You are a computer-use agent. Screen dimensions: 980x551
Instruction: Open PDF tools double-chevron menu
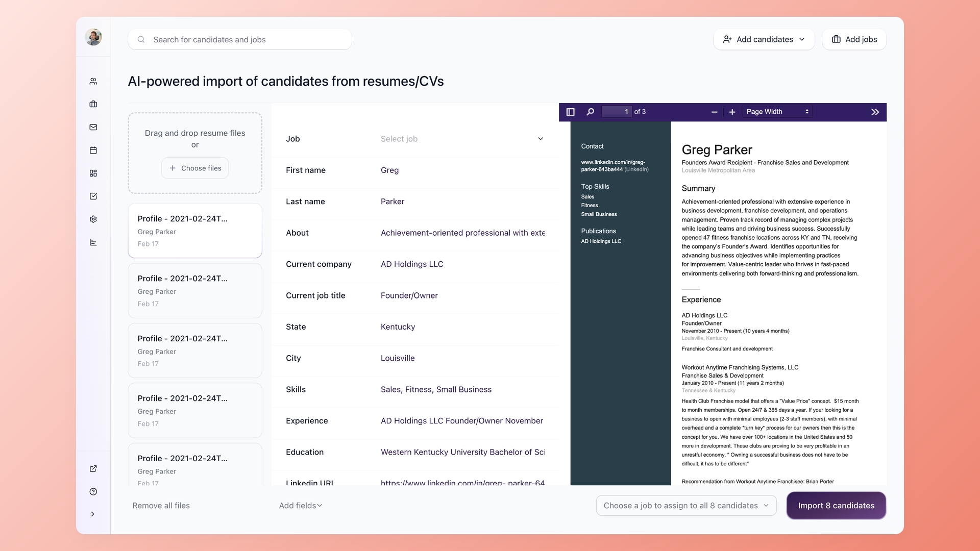click(x=875, y=112)
